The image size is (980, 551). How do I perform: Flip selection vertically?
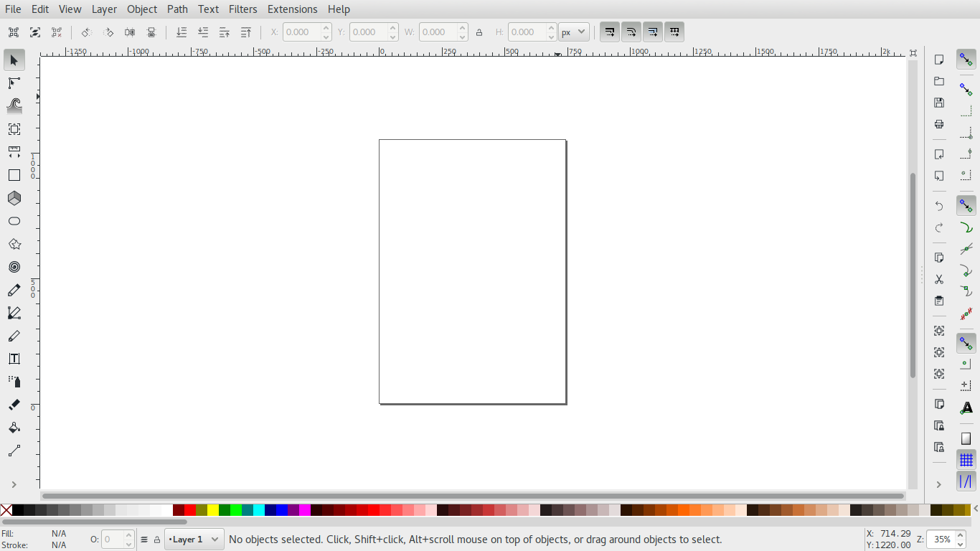point(151,32)
